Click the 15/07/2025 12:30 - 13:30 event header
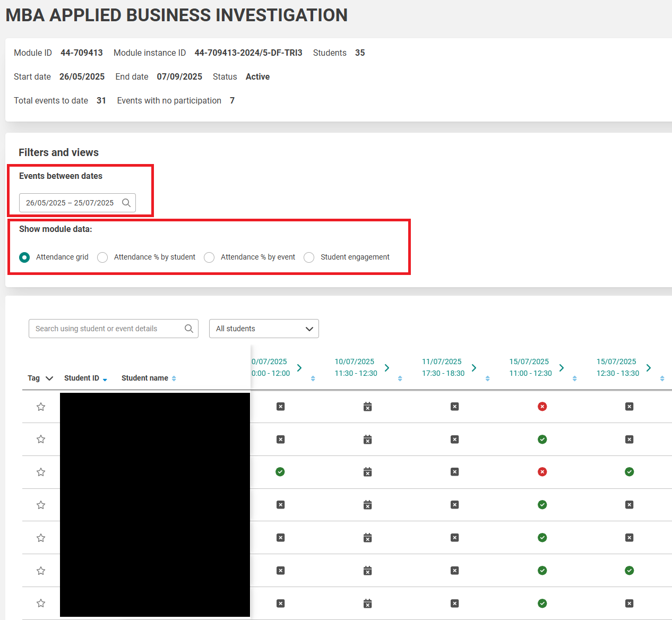 [618, 367]
